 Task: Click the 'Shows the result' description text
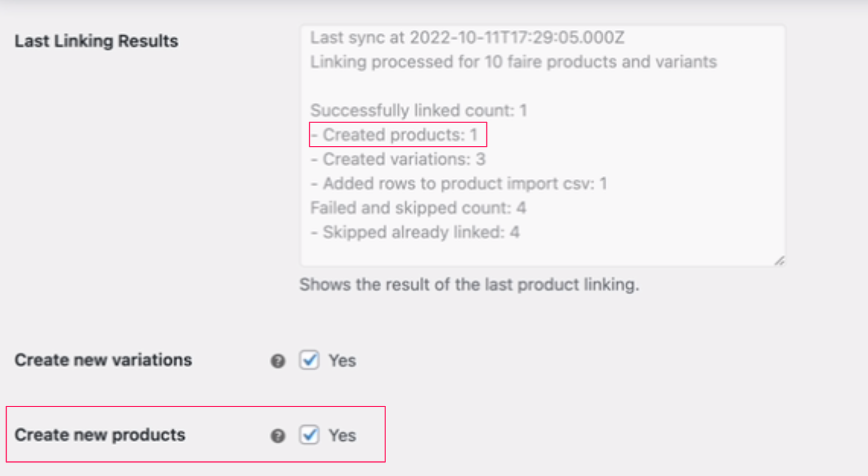pos(469,285)
